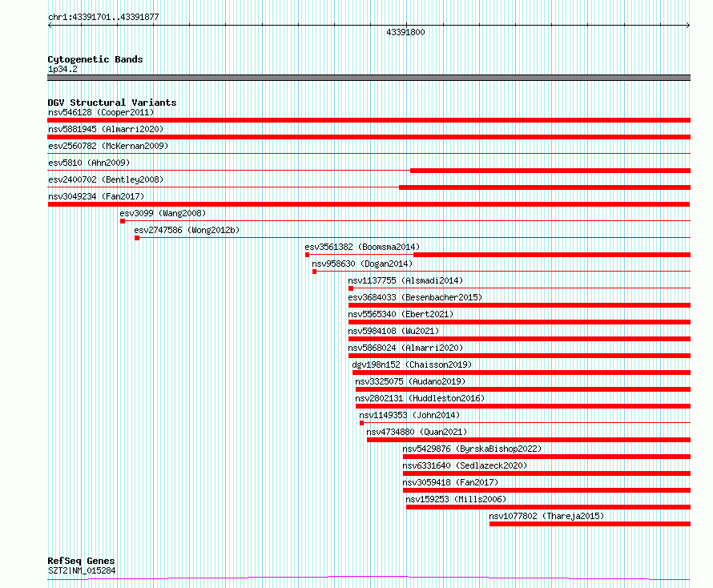
Task: Click the red start marker of nsv958630
Action: (x=314, y=272)
